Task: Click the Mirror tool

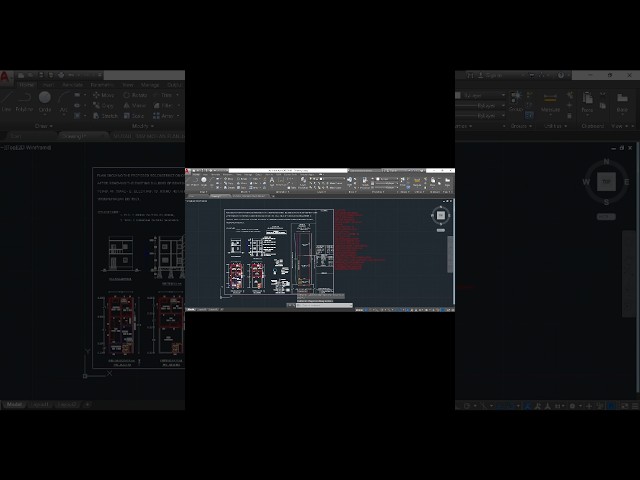Action: [135, 105]
